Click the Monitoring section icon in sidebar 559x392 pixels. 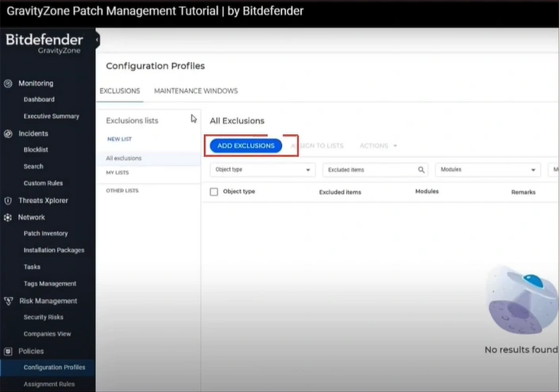(9, 83)
